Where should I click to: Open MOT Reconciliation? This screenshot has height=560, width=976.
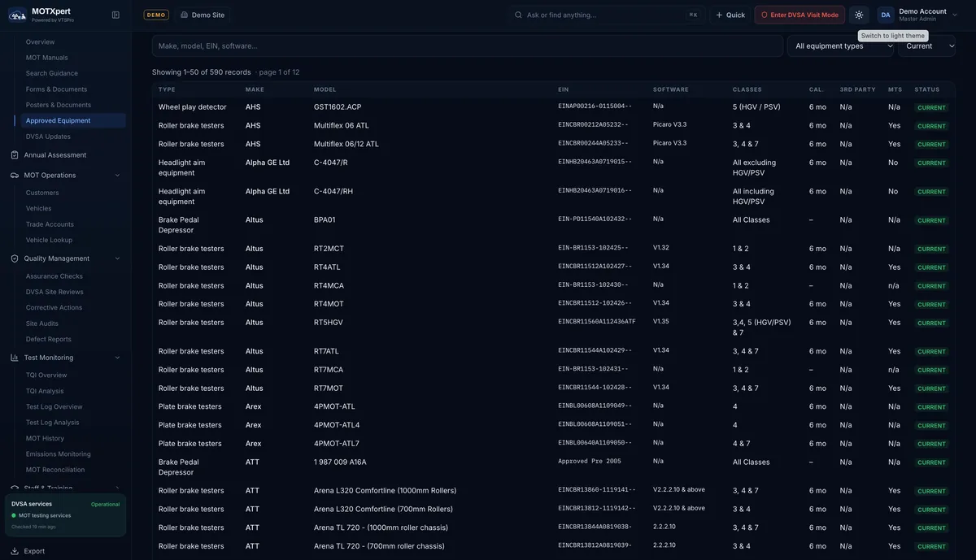tap(55, 470)
